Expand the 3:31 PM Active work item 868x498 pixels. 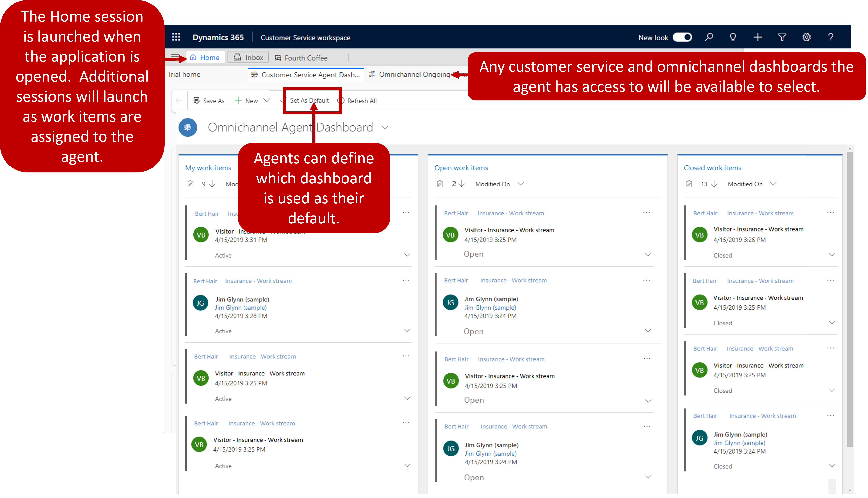407,255
